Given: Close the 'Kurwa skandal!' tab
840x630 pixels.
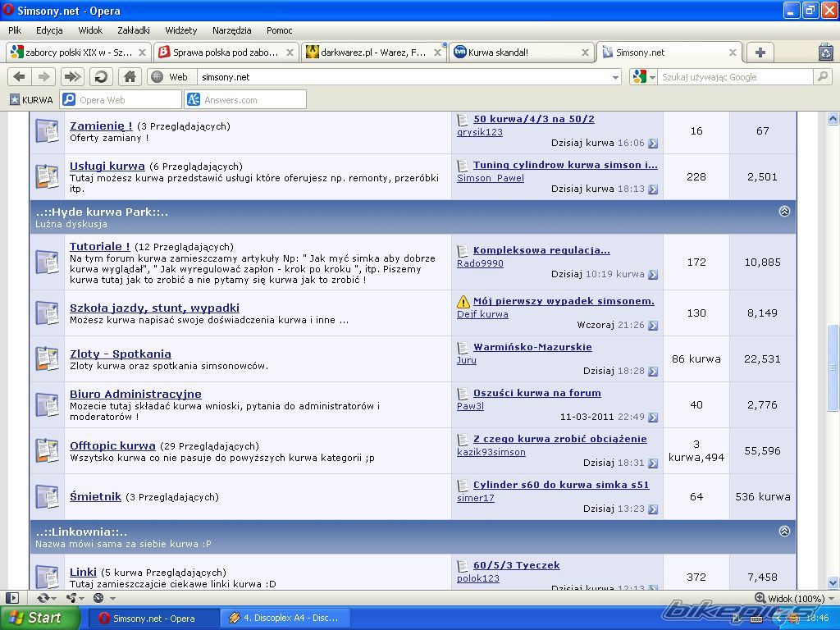Looking at the screenshot, I should (585, 52).
